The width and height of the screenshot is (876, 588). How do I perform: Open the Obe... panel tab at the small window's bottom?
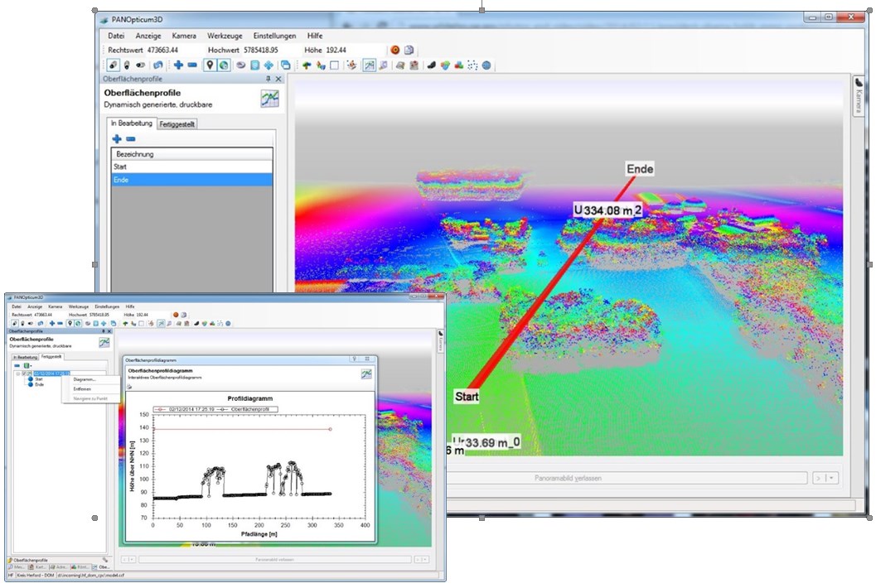(x=104, y=566)
